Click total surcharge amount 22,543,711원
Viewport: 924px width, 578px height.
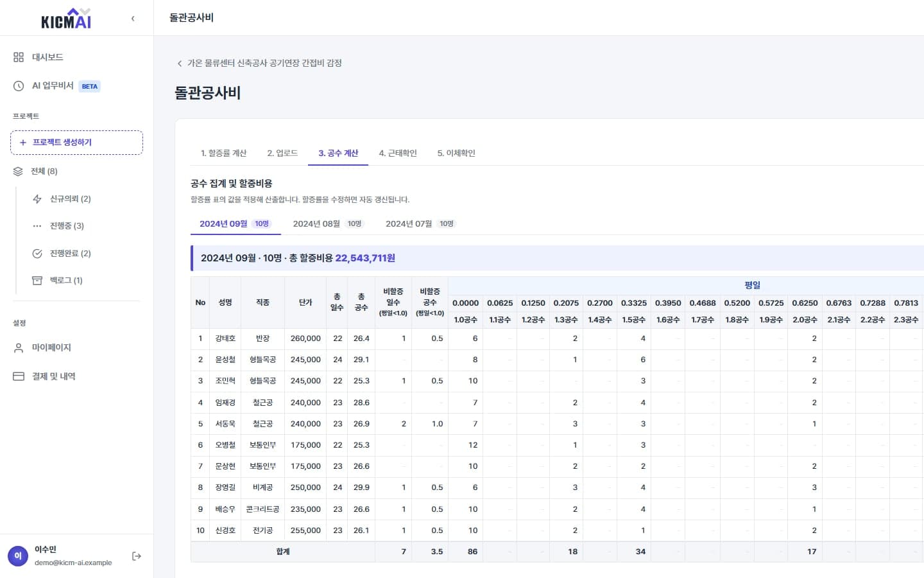(x=365, y=258)
